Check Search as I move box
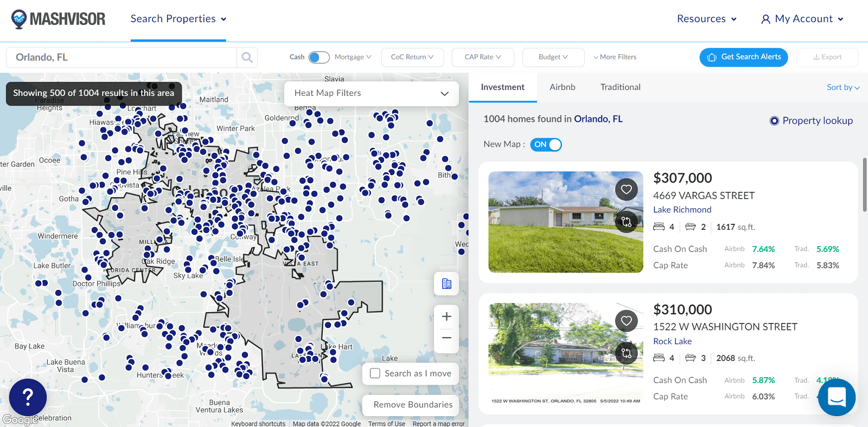 (375, 373)
